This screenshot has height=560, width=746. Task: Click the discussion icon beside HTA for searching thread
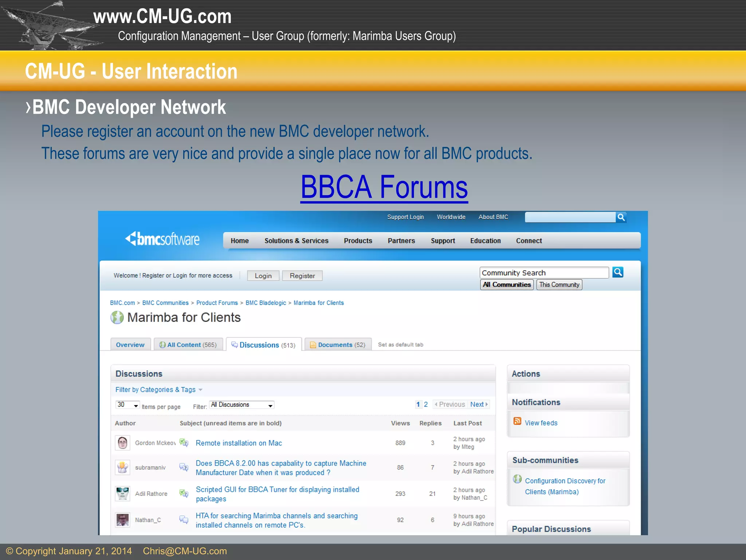tap(184, 520)
